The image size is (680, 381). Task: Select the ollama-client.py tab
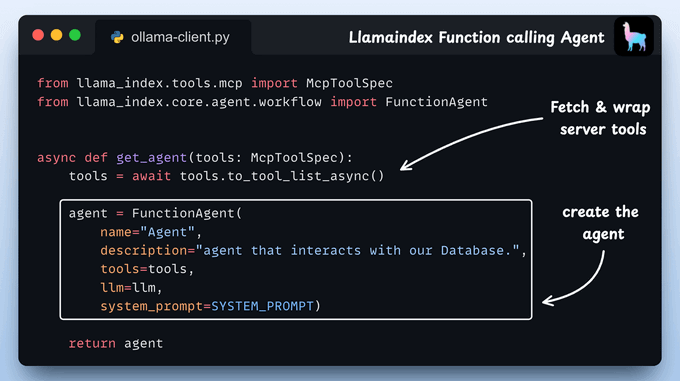pyautogui.click(x=173, y=37)
